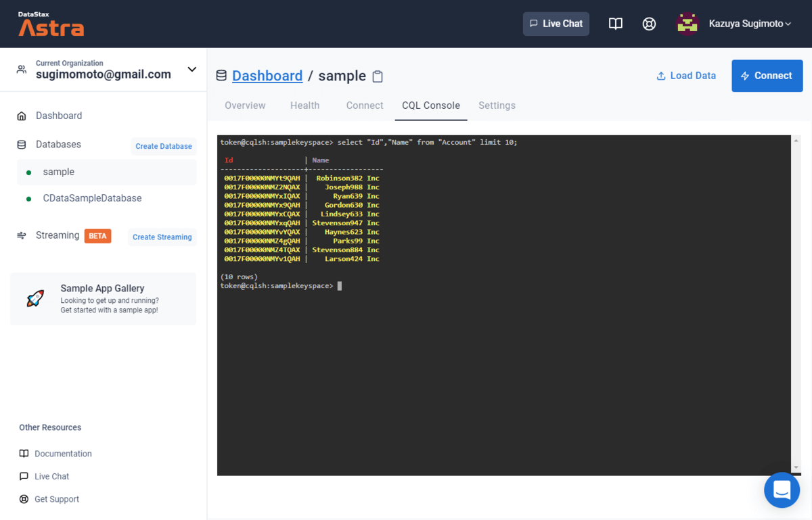This screenshot has height=520, width=812.
Task: Click the Id value 0017F00000NMYt9QAH
Action: coord(262,179)
